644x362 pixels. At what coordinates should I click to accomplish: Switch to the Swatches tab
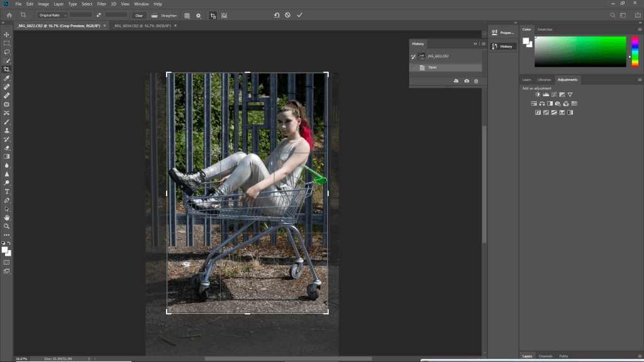tap(545, 30)
